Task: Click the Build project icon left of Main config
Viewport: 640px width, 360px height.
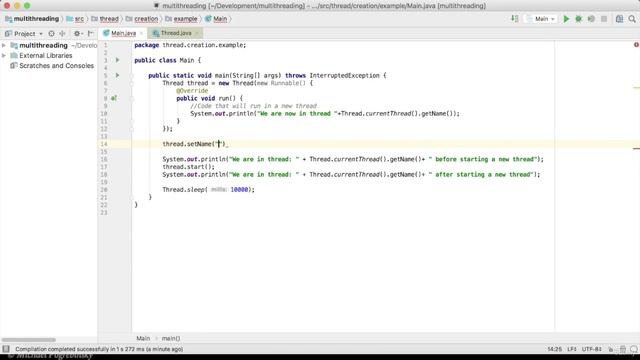Action: pos(515,19)
